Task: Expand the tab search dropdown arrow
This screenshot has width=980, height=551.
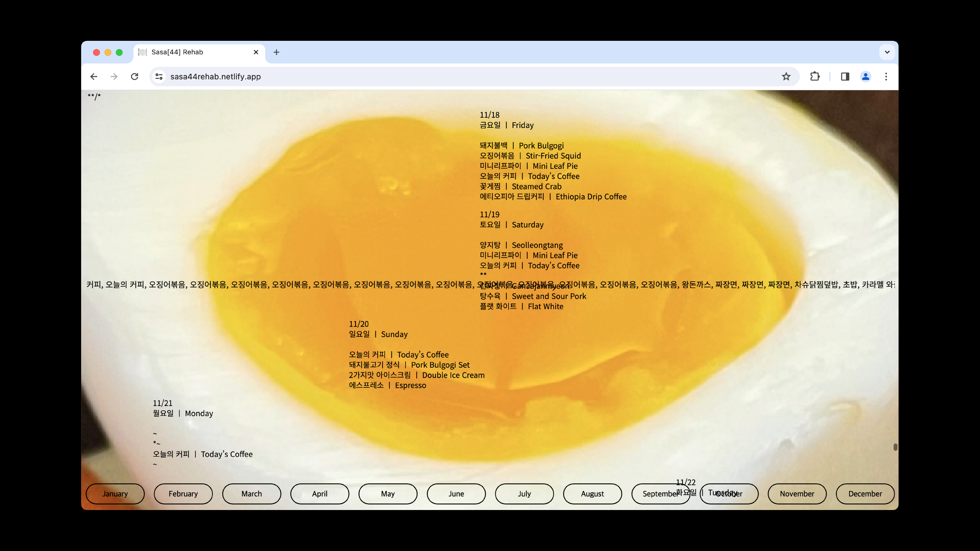Action: pyautogui.click(x=887, y=52)
